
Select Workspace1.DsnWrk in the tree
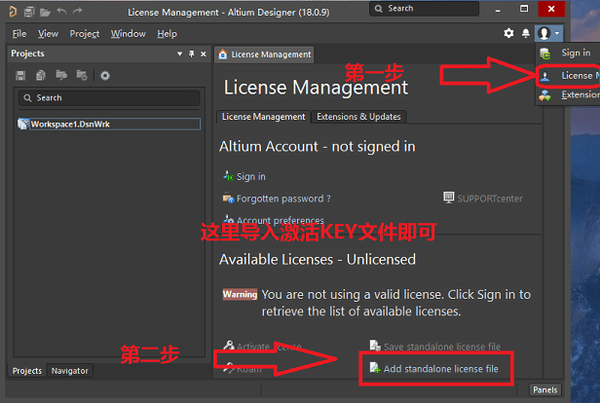coord(109,124)
